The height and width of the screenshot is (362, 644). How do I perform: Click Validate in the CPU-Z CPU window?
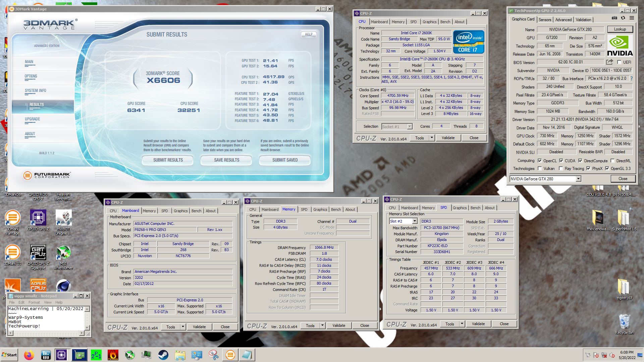pyautogui.click(x=448, y=138)
